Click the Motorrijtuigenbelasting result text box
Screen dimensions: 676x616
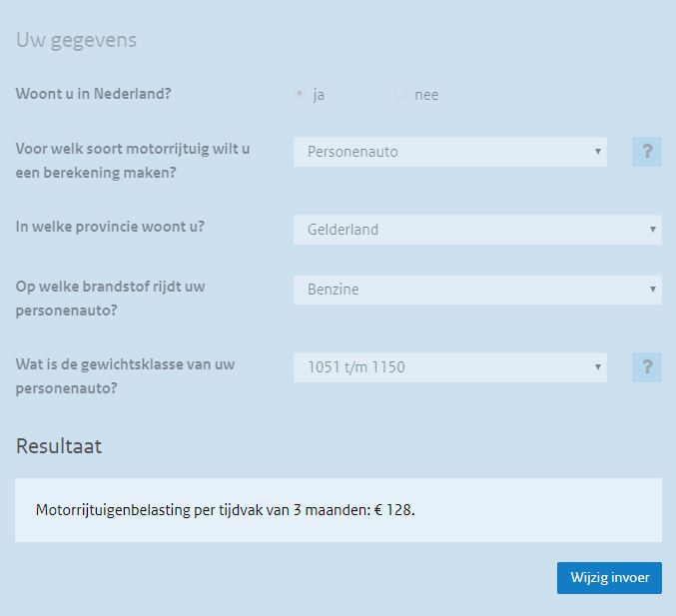point(338,510)
